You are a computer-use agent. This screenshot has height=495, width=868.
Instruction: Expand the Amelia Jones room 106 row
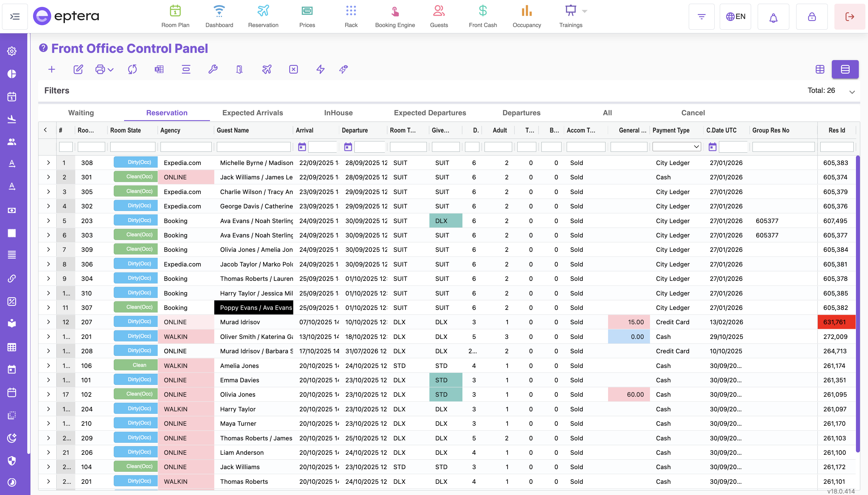(48, 366)
